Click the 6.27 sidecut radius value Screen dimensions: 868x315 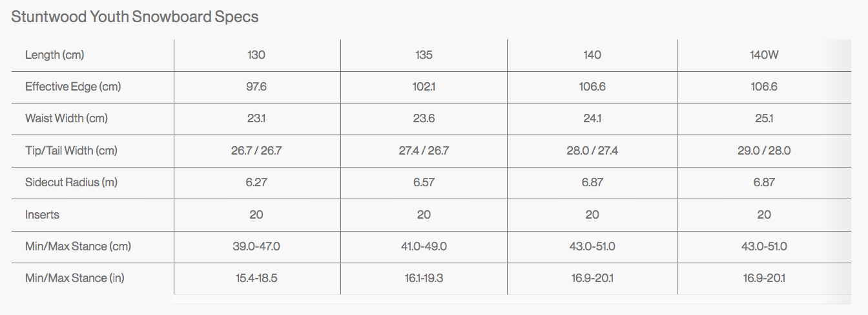256,182
